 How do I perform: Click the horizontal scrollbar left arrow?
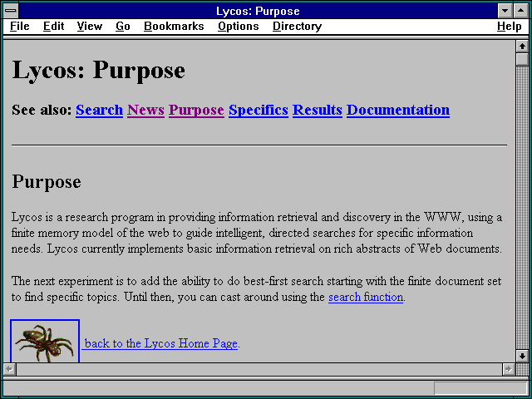9,369
